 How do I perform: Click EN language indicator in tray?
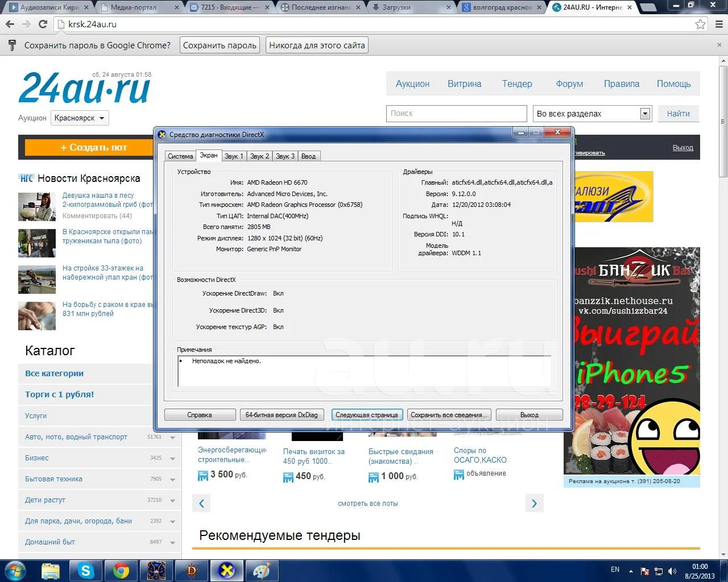615,569
